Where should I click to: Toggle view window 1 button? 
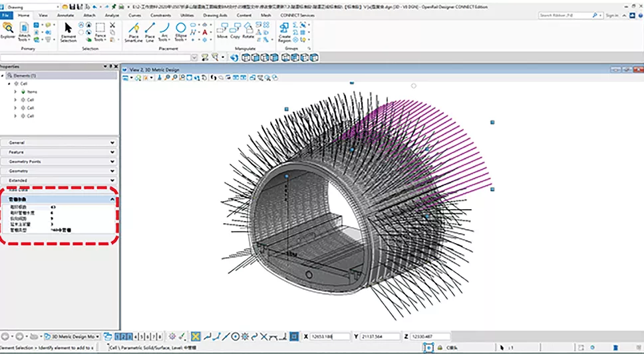118,336
